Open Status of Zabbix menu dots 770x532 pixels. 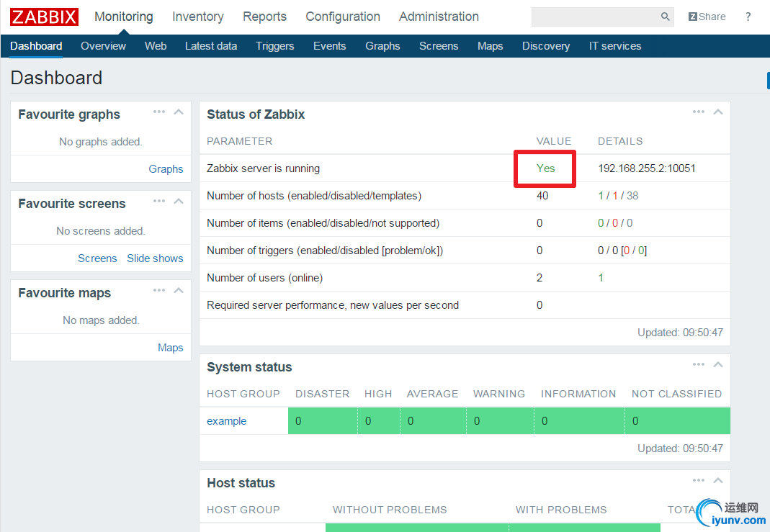click(699, 112)
